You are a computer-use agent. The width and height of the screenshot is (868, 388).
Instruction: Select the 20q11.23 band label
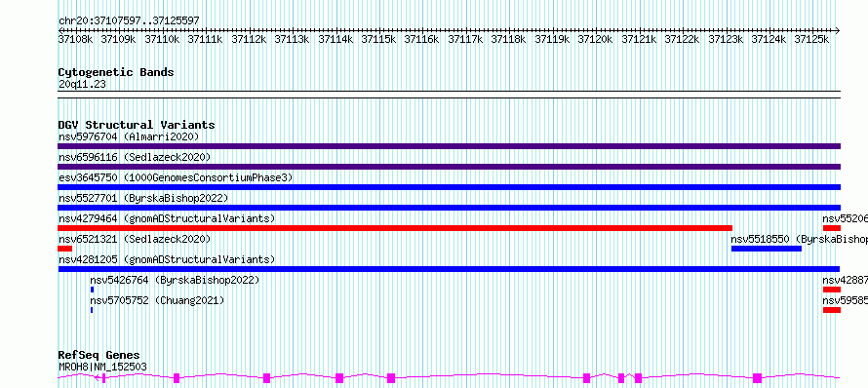[82, 85]
